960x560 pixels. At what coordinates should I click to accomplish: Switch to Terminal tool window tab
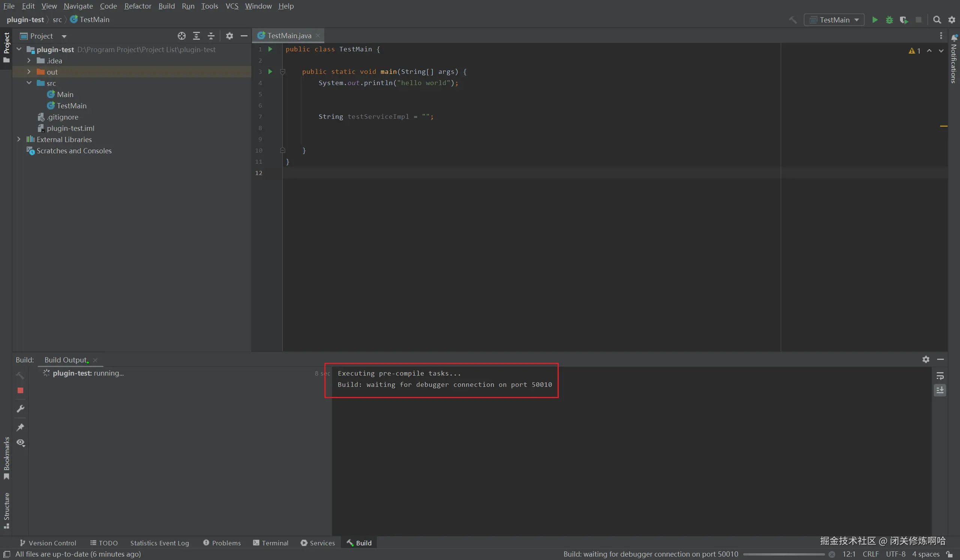(x=270, y=543)
